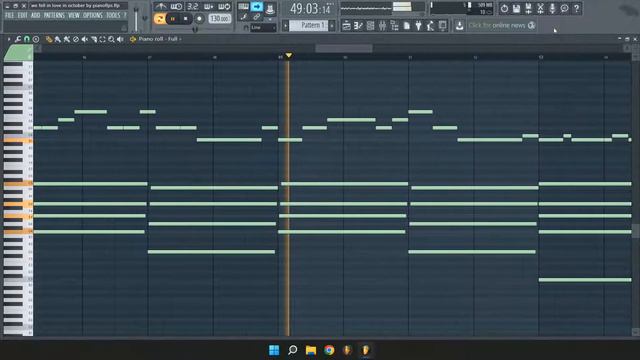Open the Piano roll view shortcut icon

point(358,26)
